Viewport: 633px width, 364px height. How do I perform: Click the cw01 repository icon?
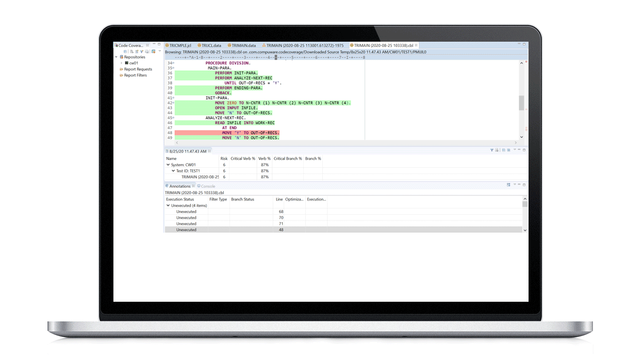tap(127, 63)
